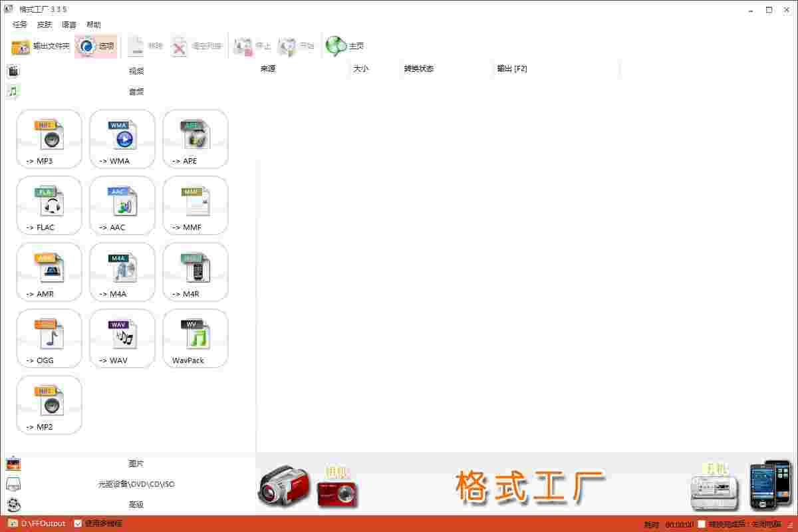This screenshot has width=798, height=532.
Task: Expand the 高级 advanced section
Action: [x=136, y=505]
